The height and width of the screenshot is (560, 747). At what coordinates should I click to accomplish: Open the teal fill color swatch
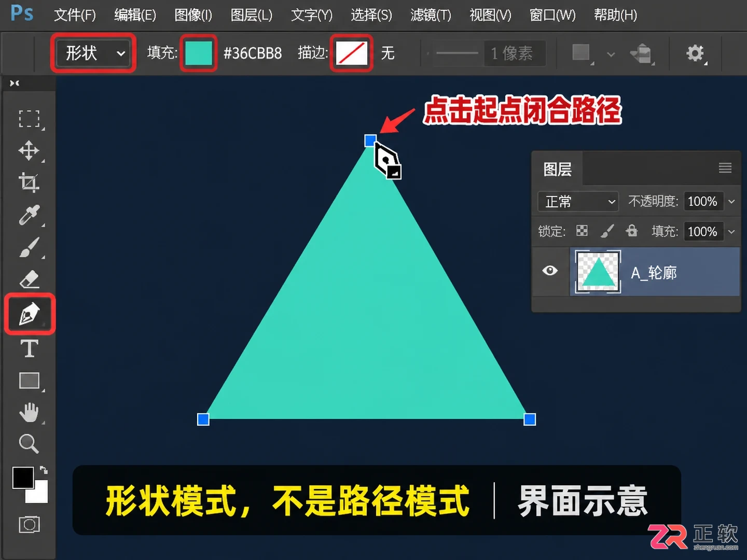pos(199,53)
